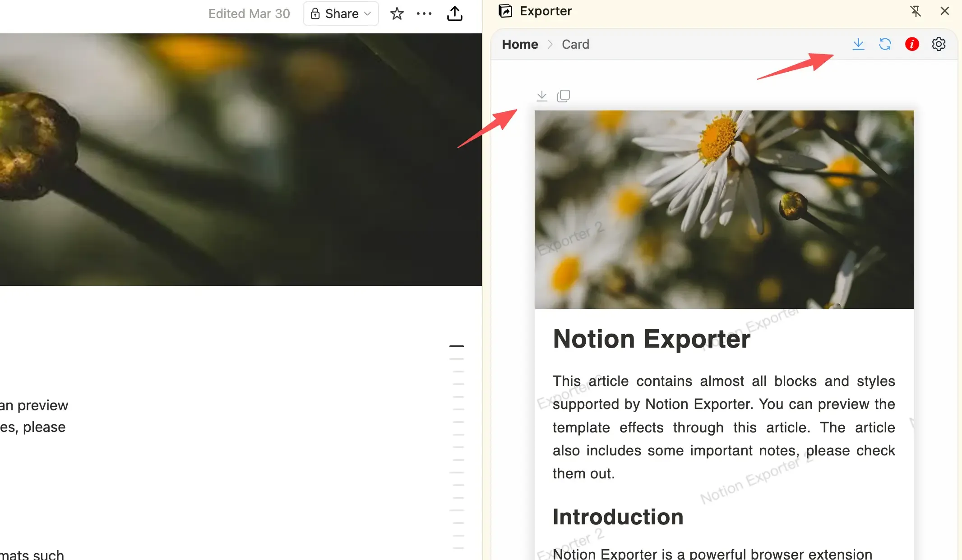Star the Notion page as favorite
The image size is (962, 560).
397,14
